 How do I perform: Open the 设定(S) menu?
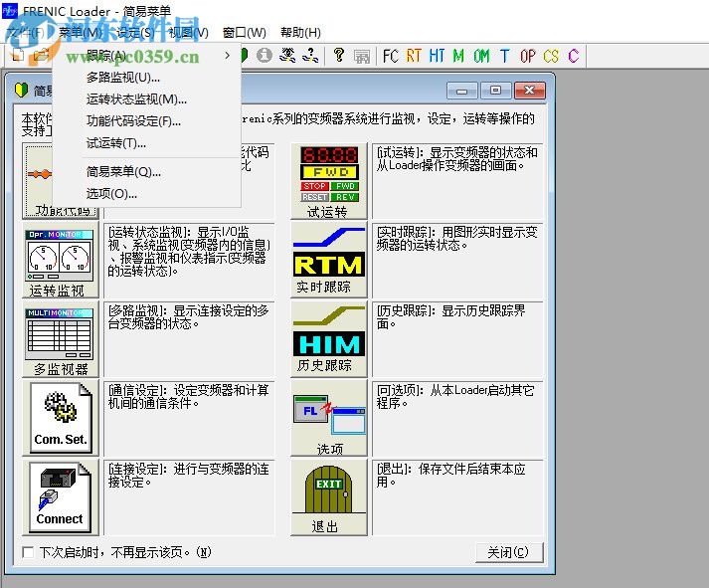pyautogui.click(x=135, y=33)
